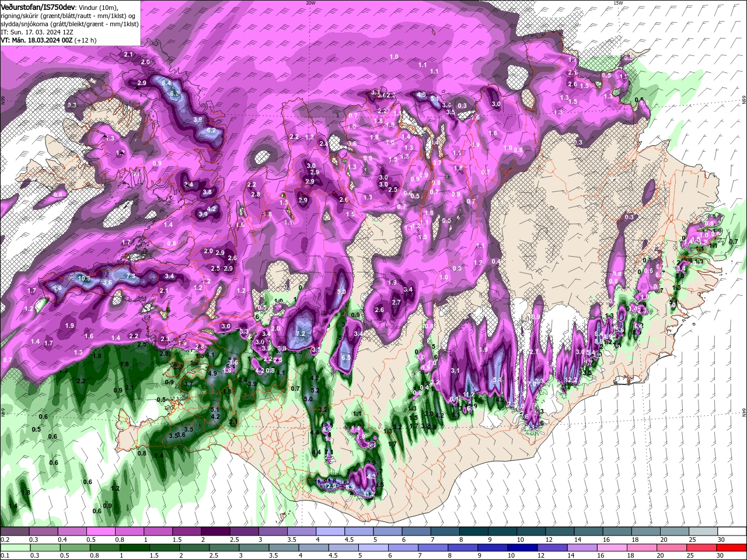Click the '7.3' precipitation value on the map
This screenshot has height=560, width=747.
click(x=131, y=276)
